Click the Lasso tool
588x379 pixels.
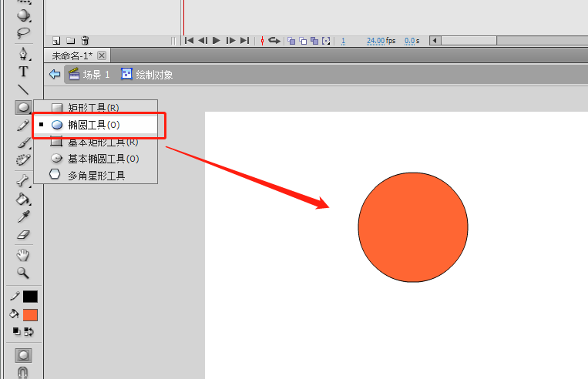23,32
